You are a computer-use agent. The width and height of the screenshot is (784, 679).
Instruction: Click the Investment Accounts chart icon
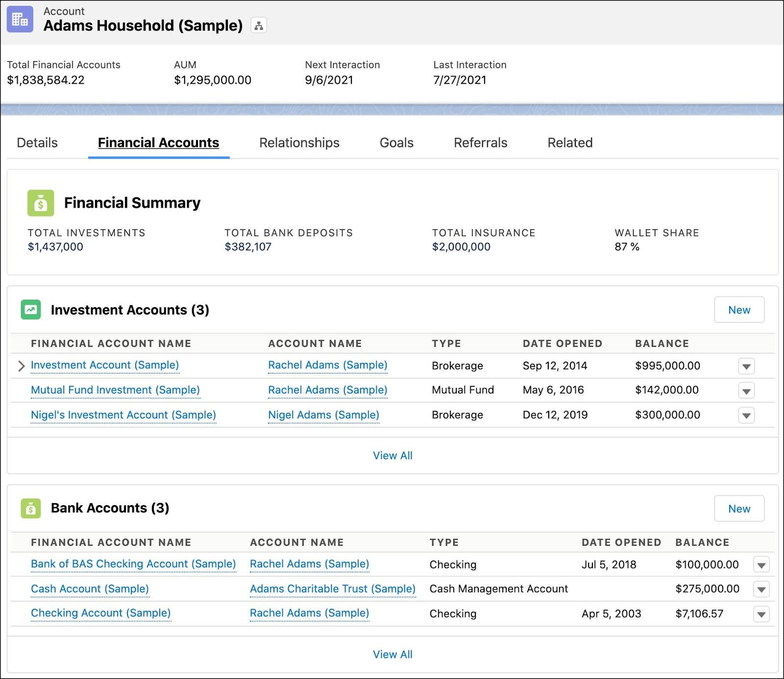click(29, 310)
